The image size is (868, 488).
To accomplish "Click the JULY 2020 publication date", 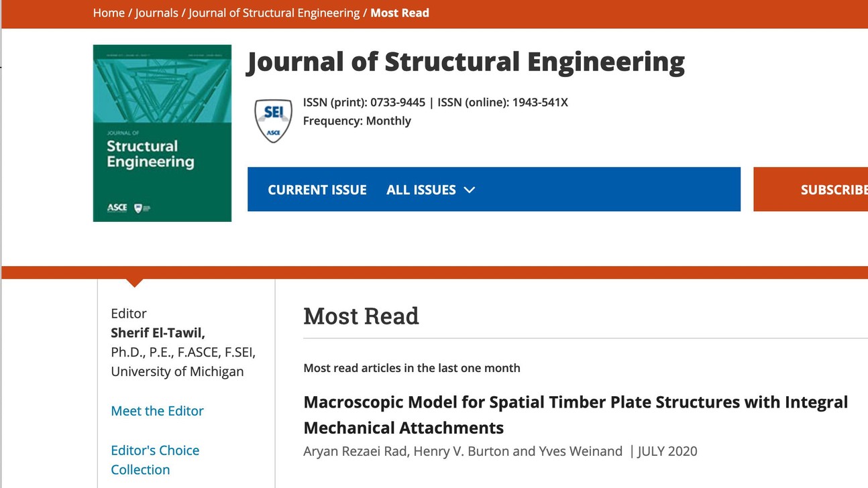I will 667,451.
